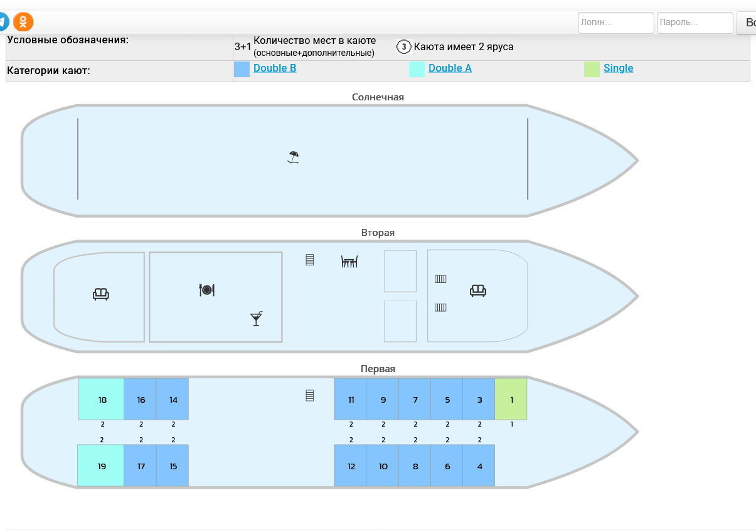Click the sofa icon in the bow lounge
This screenshot has width=756, height=532.
click(478, 290)
